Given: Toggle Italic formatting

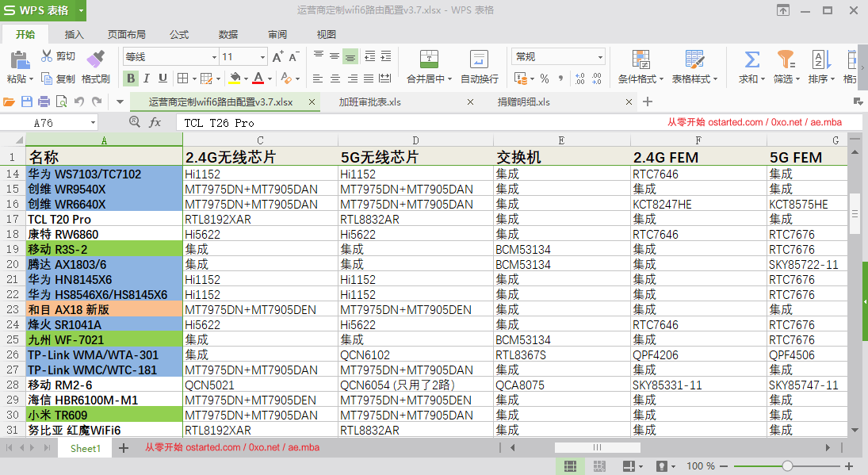Looking at the screenshot, I should (x=147, y=79).
